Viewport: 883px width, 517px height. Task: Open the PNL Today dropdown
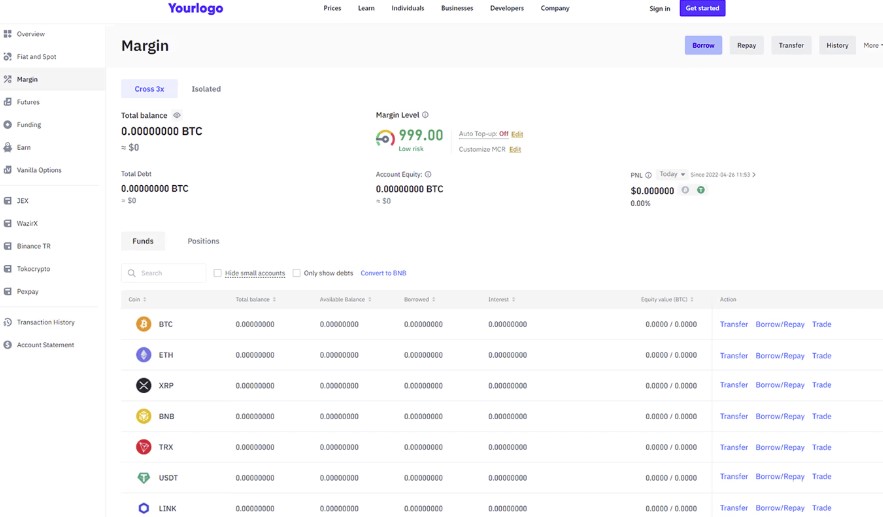pyautogui.click(x=672, y=175)
